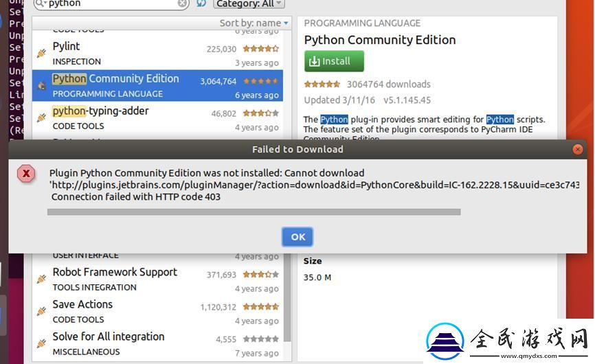
Task: Open the Category: All dropdown
Action: (x=249, y=4)
